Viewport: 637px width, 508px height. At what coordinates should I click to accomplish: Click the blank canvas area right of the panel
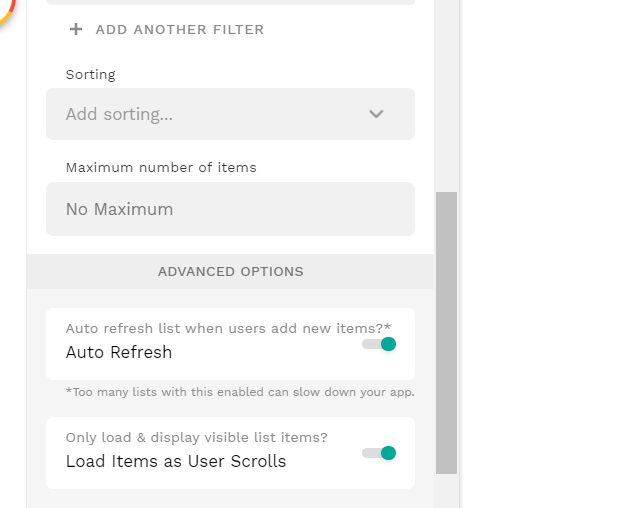tap(550, 250)
